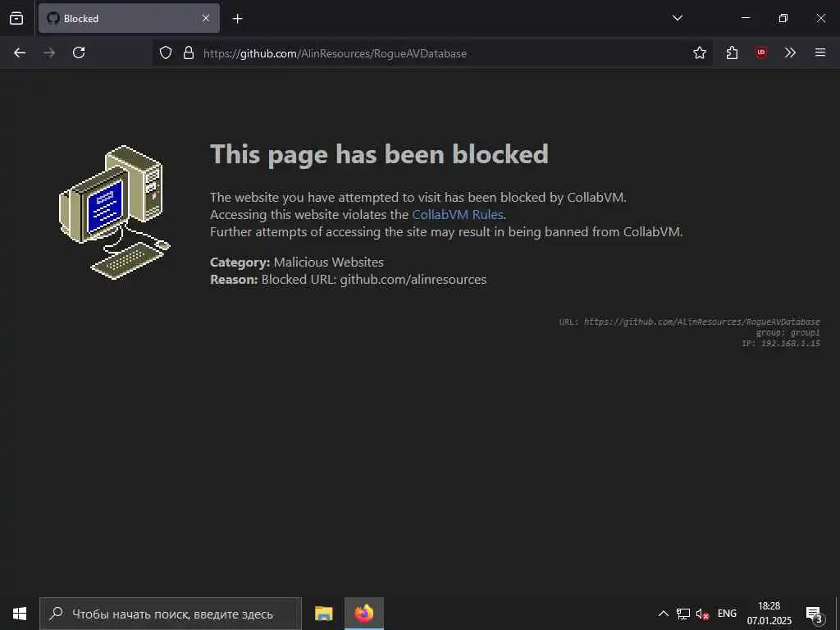Click the This page has been blocked heading

(x=379, y=155)
